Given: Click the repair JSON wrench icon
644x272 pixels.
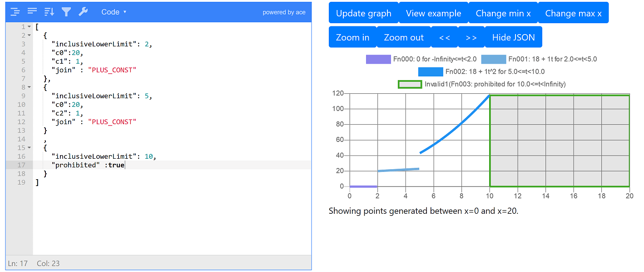Looking at the screenshot, I should click(x=83, y=12).
